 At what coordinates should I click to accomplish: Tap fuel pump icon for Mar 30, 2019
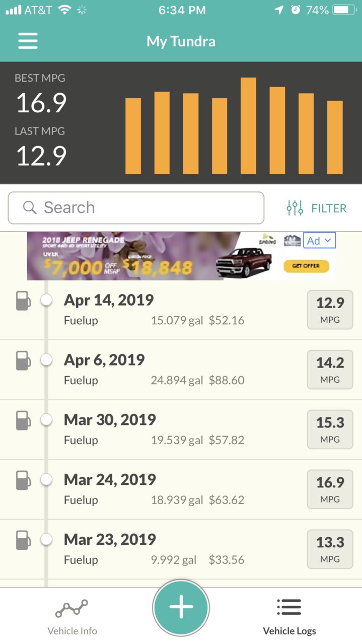pyautogui.click(x=23, y=420)
